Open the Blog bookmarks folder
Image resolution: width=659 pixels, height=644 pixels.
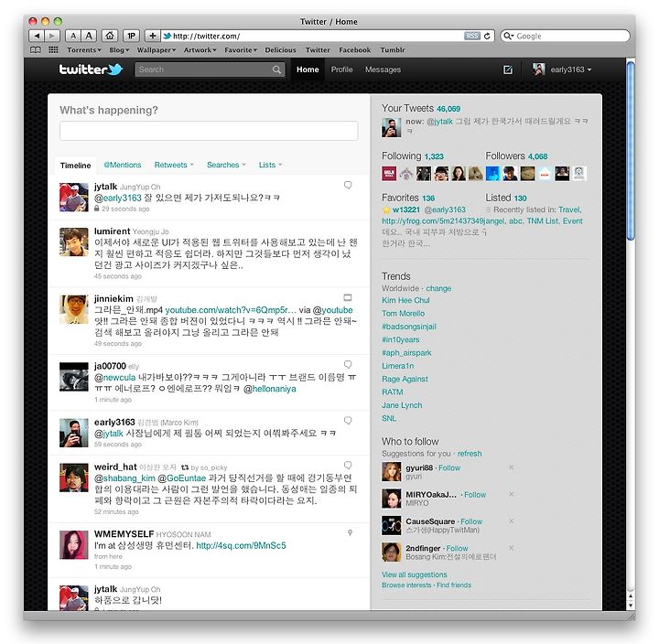tap(119, 50)
